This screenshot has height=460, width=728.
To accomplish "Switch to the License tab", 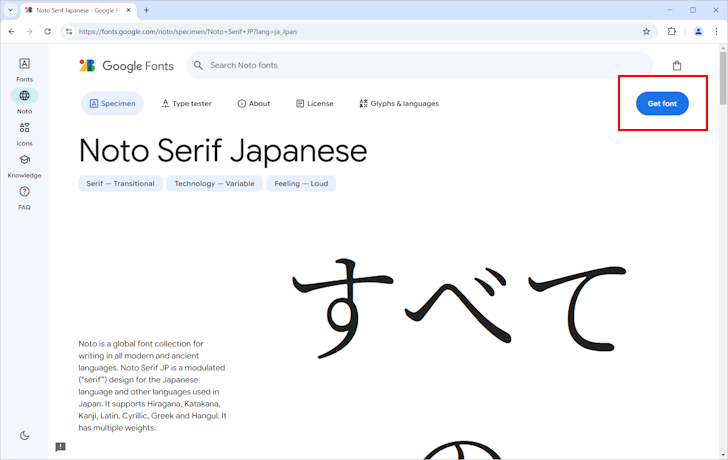I will (315, 104).
